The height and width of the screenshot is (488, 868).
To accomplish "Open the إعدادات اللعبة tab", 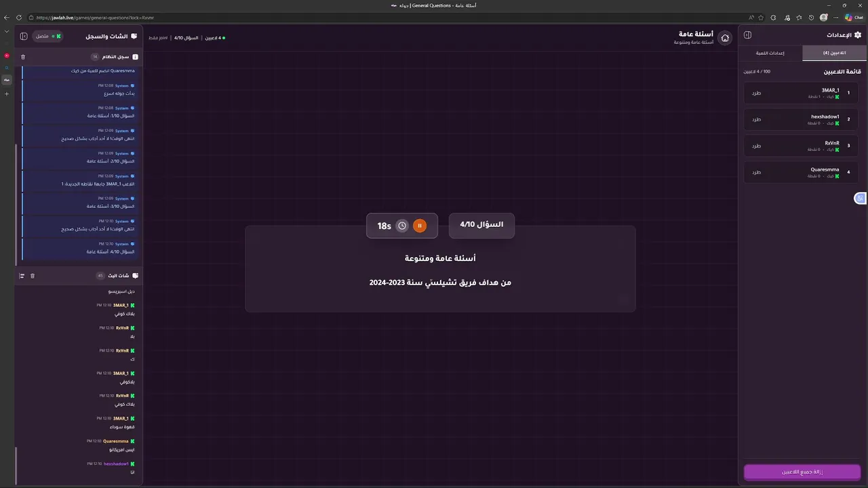I will (x=770, y=53).
